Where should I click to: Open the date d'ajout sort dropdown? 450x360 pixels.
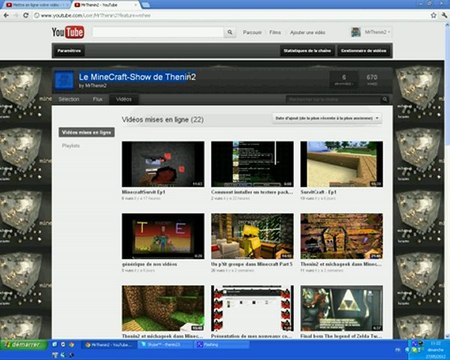tap(327, 118)
